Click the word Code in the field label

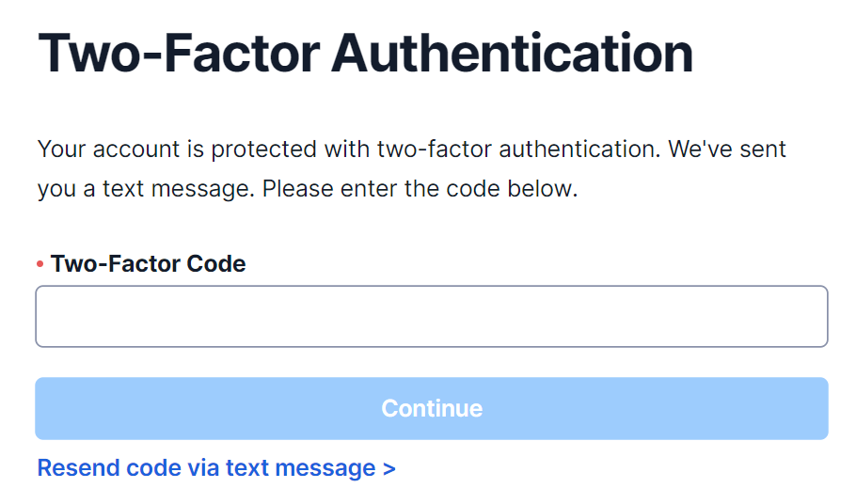(216, 264)
